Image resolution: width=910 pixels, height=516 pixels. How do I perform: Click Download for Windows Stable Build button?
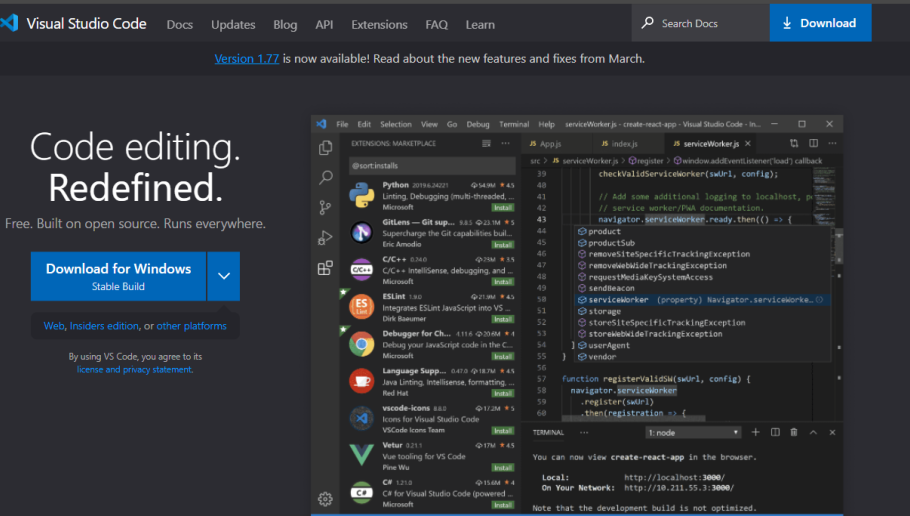pyautogui.click(x=118, y=276)
